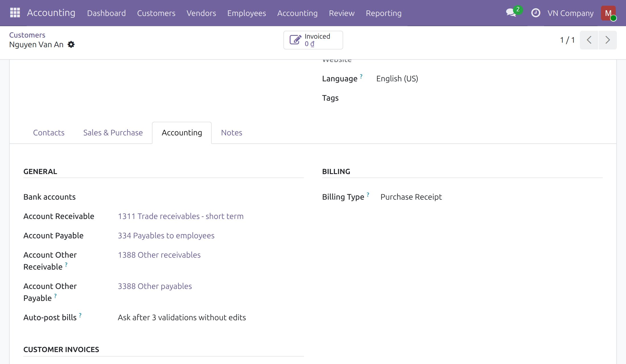Switch to the Notes tab
This screenshot has height=364, width=626.
232,133
